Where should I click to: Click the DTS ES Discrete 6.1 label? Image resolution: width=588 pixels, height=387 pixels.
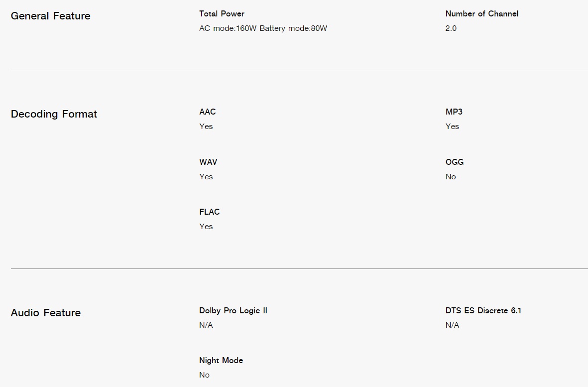click(483, 310)
